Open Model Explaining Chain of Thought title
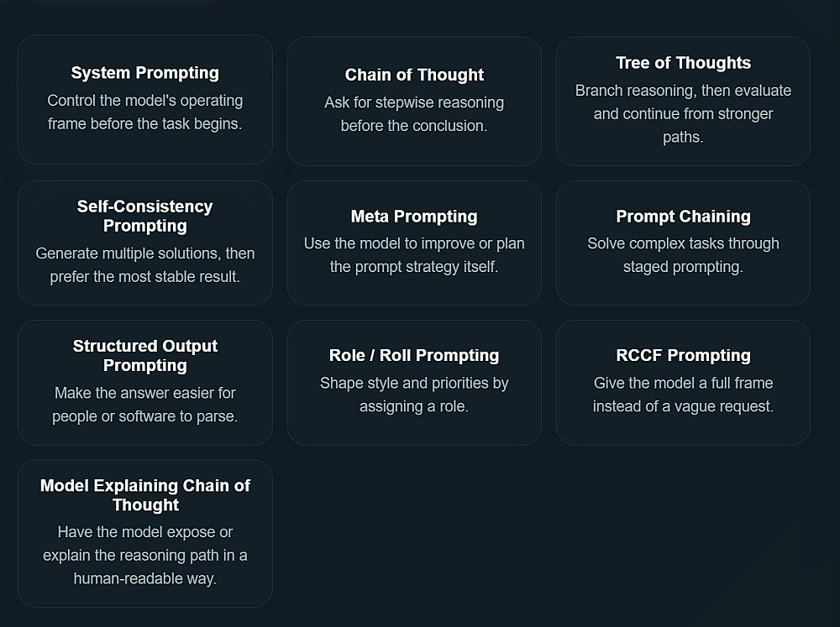 144,494
